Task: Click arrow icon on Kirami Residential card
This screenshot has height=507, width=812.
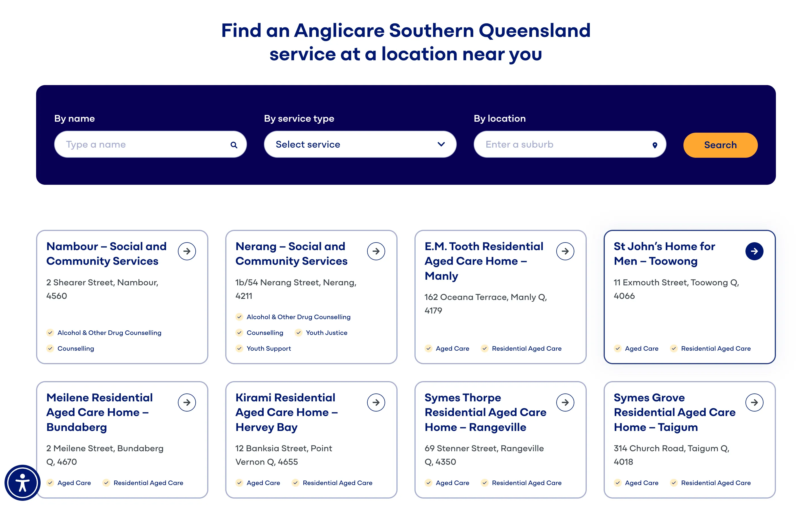Action: [376, 403]
